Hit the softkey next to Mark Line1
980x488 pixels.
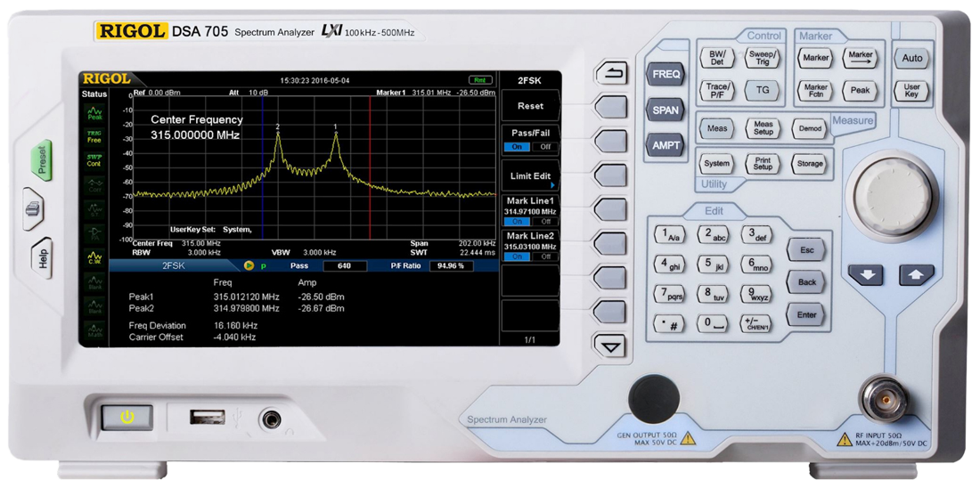click(x=610, y=209)
